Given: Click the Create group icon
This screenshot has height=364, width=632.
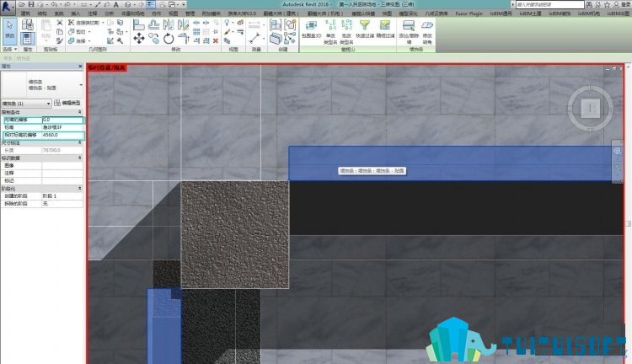Looking at the screenshot, I should [290, 25].
